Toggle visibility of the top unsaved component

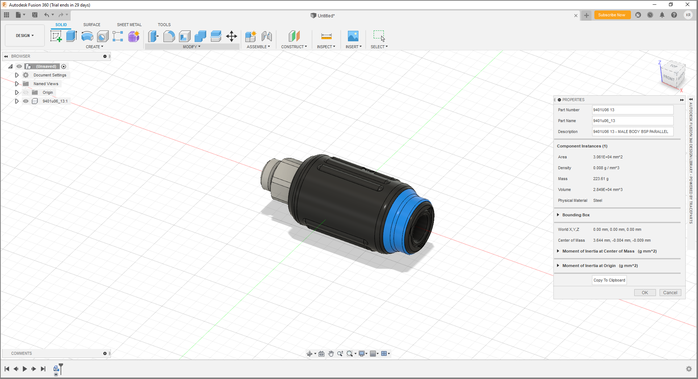point(19,66)
